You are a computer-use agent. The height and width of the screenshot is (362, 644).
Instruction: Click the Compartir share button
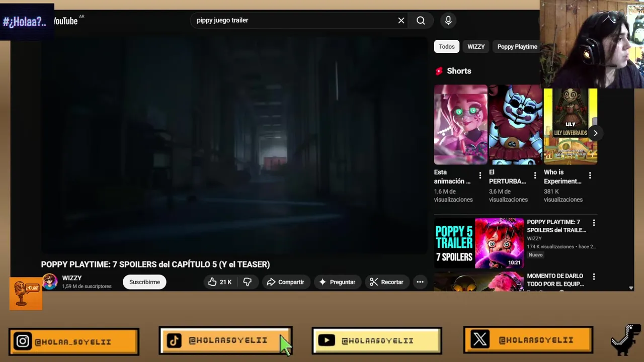pyautogui.click(x=285, y=282)
